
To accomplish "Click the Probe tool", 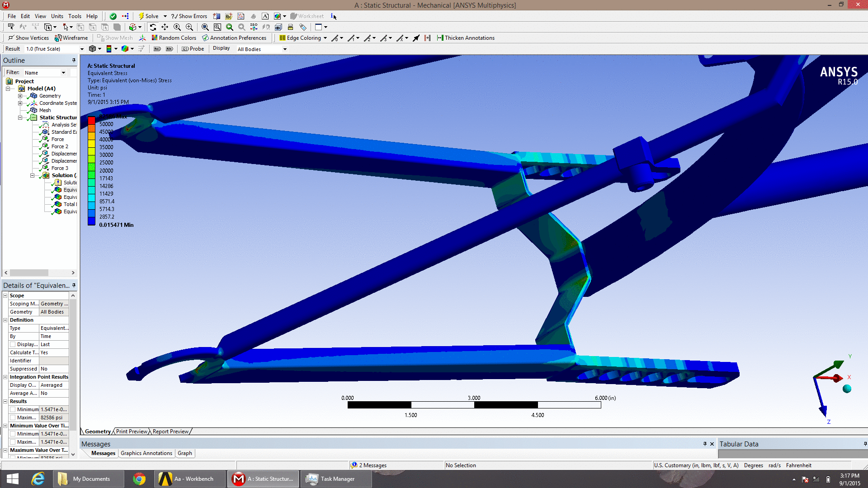I will pos(193,49).
